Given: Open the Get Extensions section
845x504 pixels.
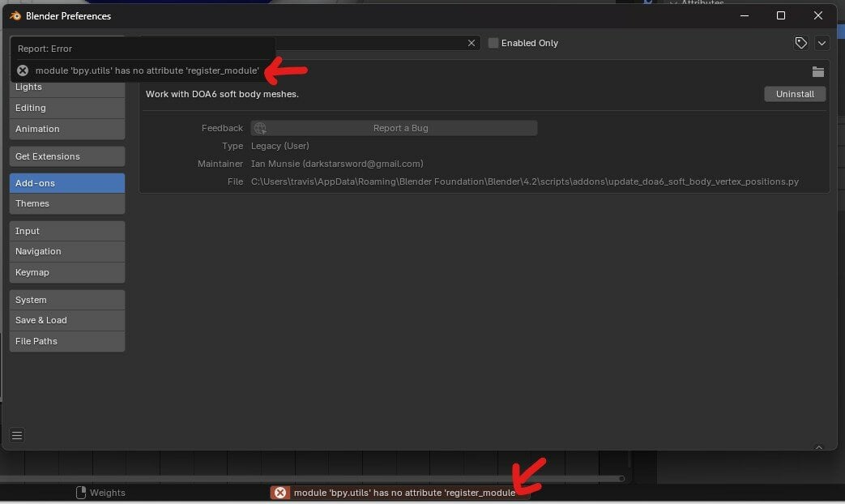Looking at the screenshot, I should [66, 156].
